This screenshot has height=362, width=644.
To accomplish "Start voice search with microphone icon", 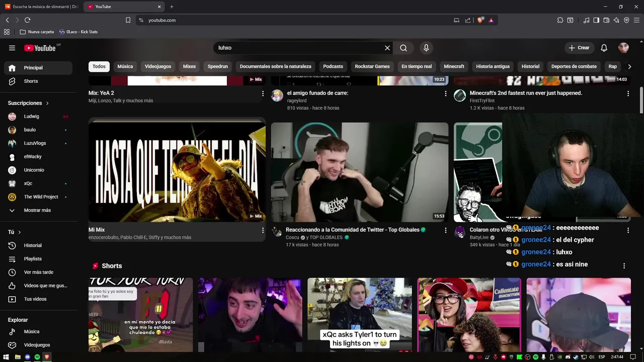I will pyautogui.click(x=426, y=48).
